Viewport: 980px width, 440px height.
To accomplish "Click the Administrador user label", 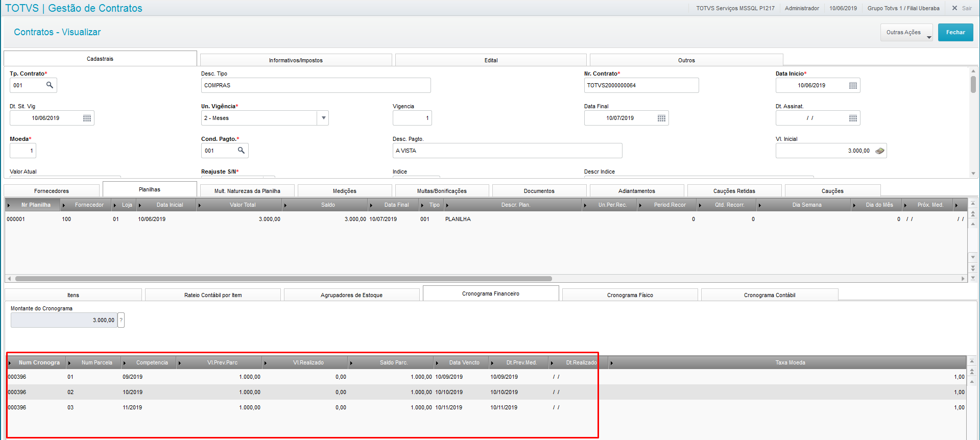I will tap(802, 8).
